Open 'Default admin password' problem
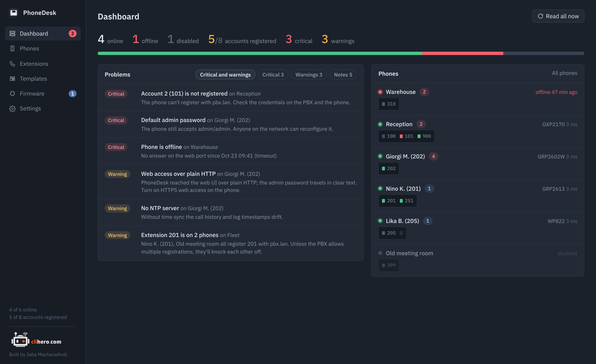Viewport: 596px width, 364px height. [231, 125]
